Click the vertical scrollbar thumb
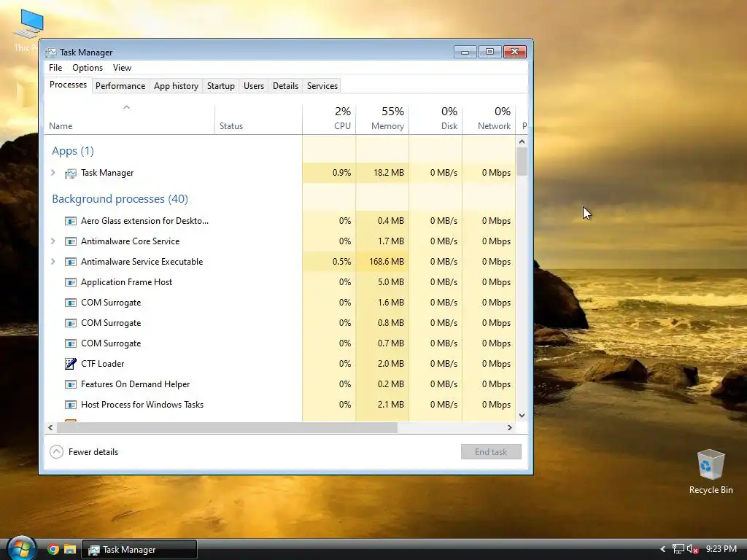747x560 pixels. [x=522, y=161]
